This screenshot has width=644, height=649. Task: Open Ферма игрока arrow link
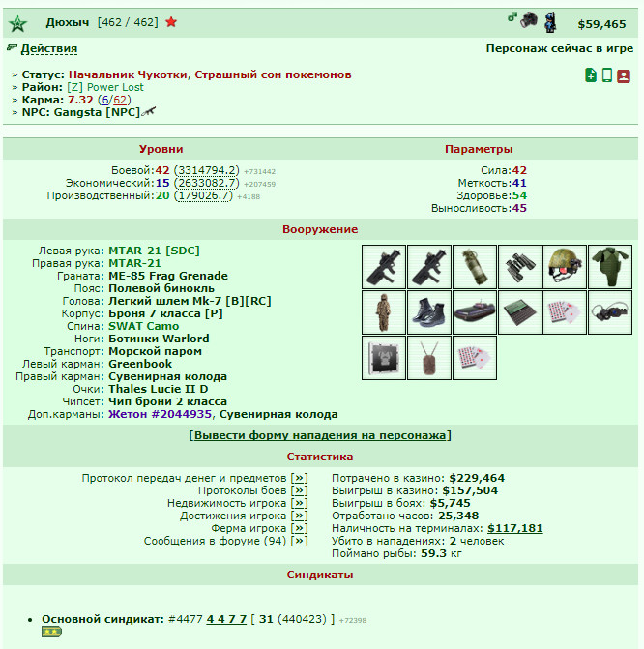tap(299, 528)
